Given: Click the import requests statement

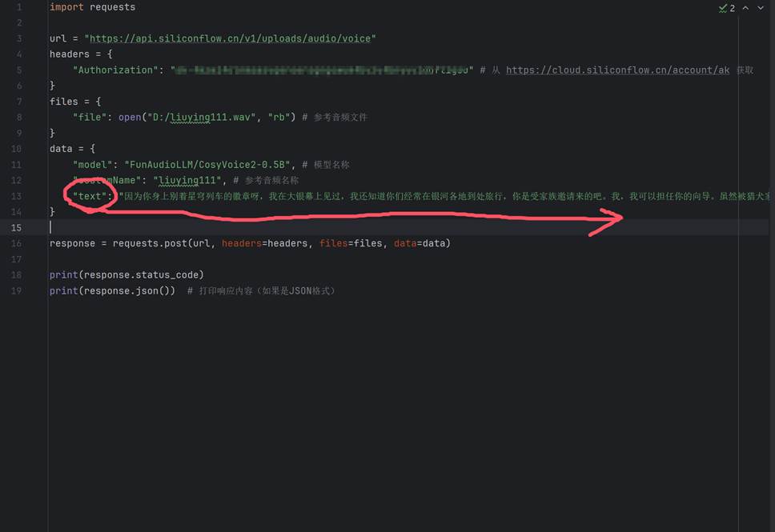Looking at the screenshot, I should pos(92,7).
